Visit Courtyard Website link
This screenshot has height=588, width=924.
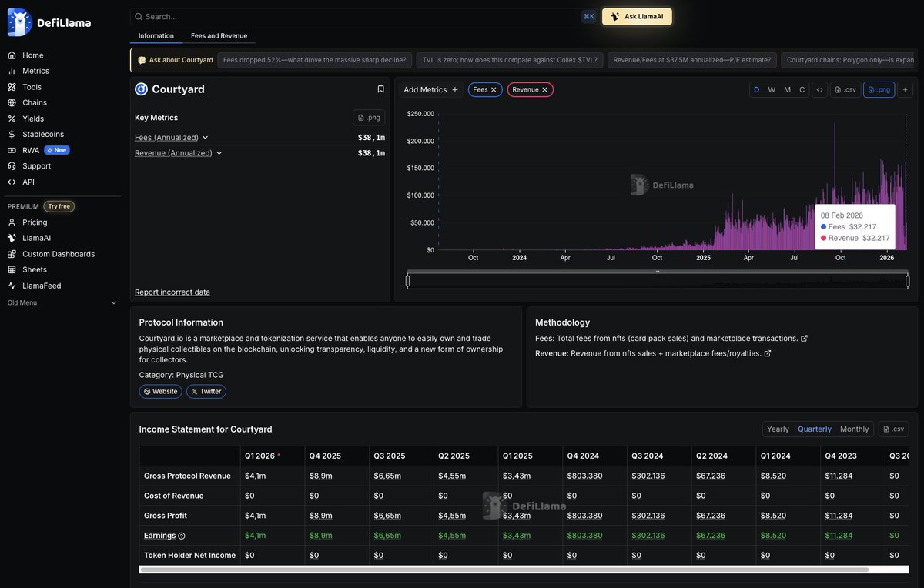point(161,392)
